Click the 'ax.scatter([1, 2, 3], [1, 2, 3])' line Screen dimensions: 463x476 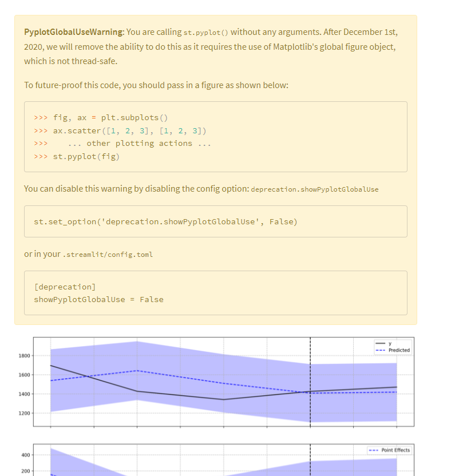click(120, 131)
